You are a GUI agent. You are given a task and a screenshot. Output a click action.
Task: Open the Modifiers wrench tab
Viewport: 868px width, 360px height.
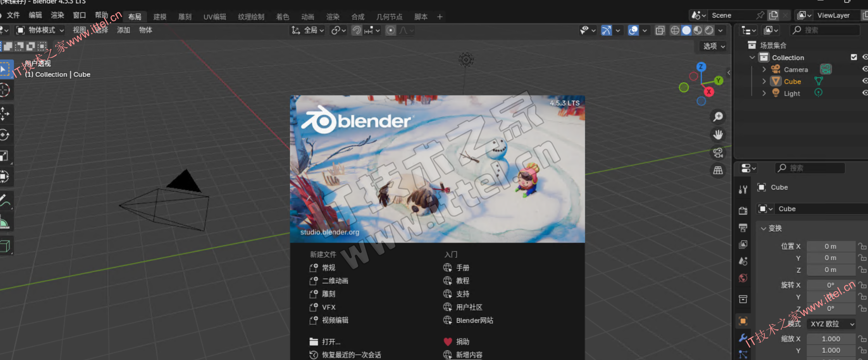pos(743,338)
